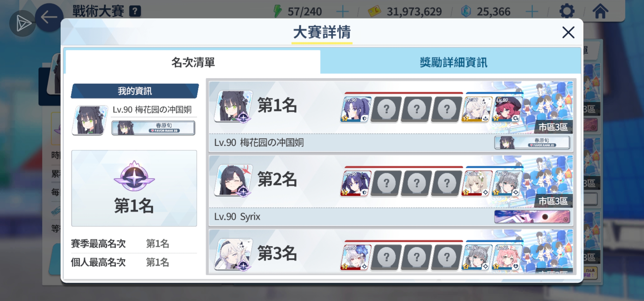Open Syrix's galaxy title banner
This screenshot has width=644, height=301.
[x=532, y=217]
